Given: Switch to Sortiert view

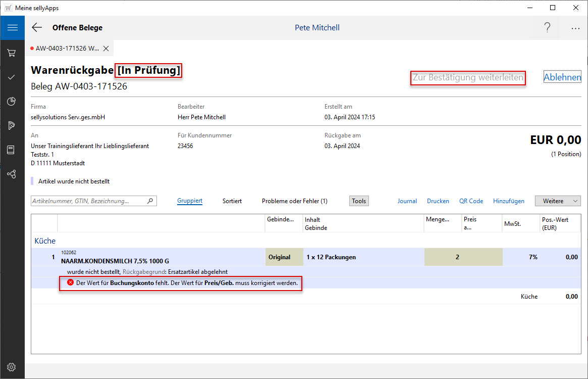Looking at the screenshot, I should pos(232,201).
